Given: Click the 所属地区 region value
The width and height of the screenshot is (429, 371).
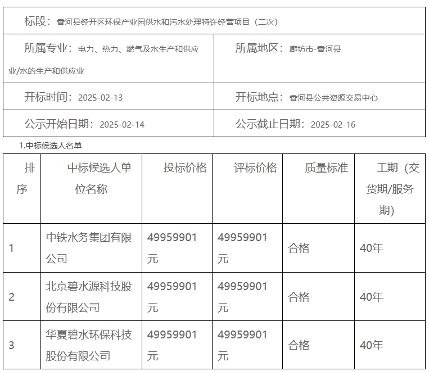Looking at the screenshot, I should coord(315,49).
